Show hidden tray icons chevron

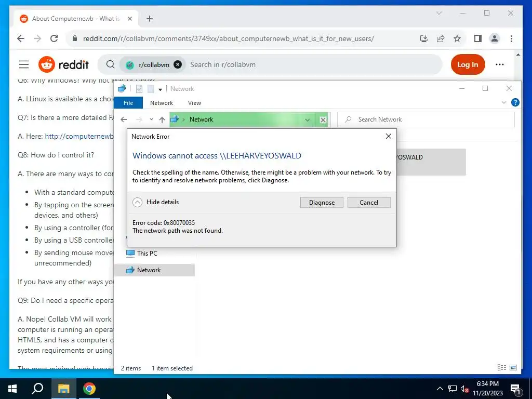pyautogui.click(x=440, y=389)
